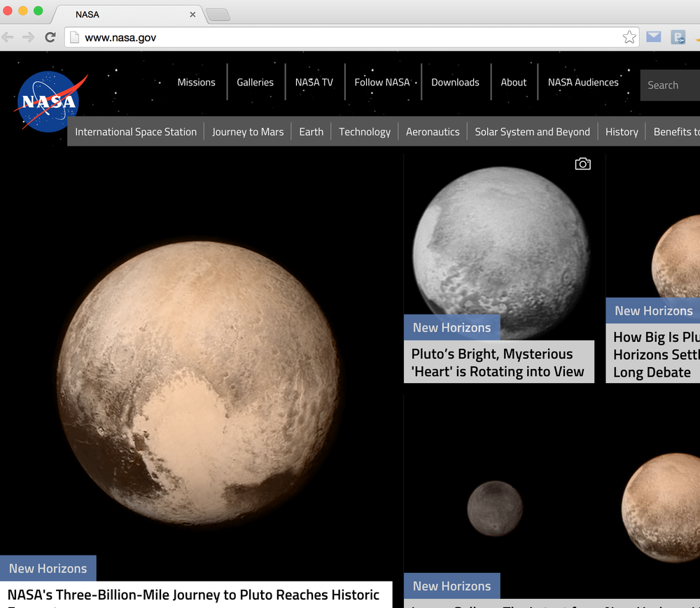Close the NASA browser tab

[192, 15]
